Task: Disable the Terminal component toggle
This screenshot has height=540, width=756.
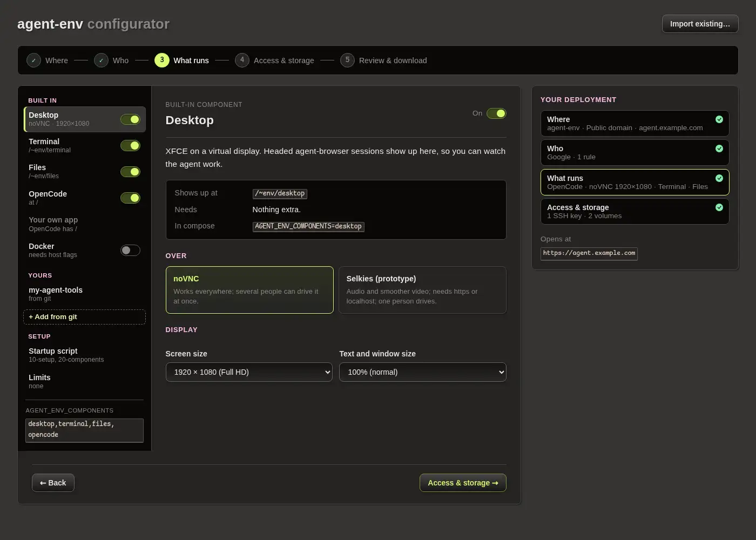Action: click(130, 146)
